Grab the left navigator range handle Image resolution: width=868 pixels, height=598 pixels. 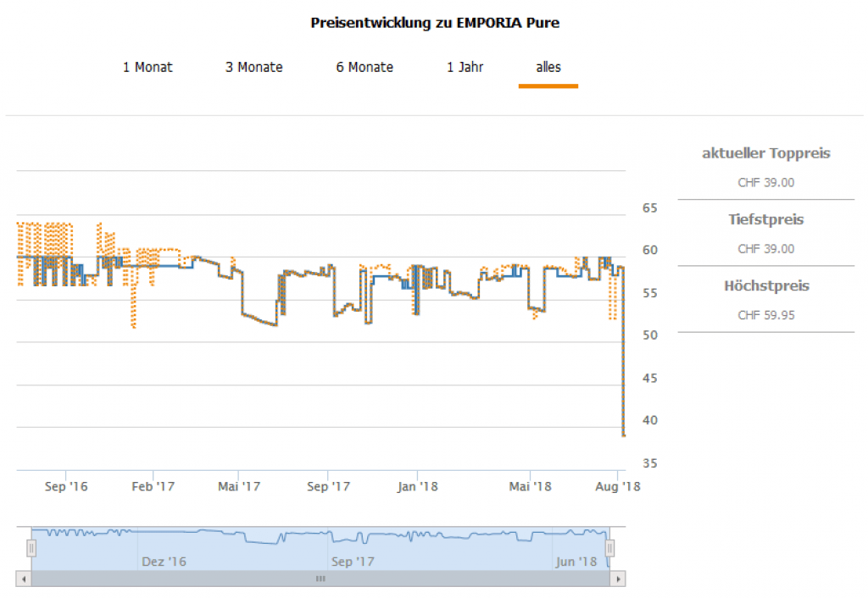click(x=31, y=549)
